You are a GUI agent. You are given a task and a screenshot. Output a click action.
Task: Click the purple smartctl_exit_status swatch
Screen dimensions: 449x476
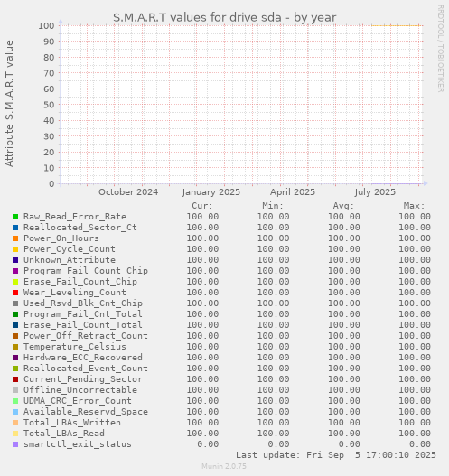tap(15, 444)
